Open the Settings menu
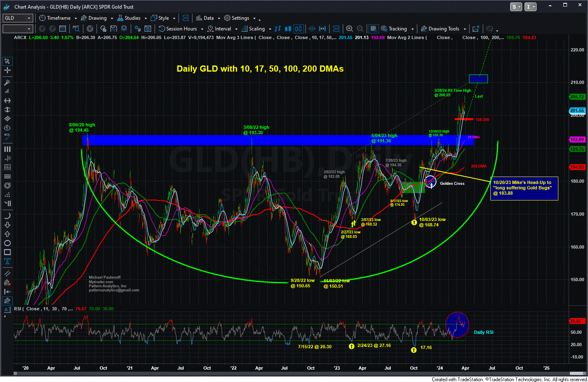588x382 pixels. point(236,18)
